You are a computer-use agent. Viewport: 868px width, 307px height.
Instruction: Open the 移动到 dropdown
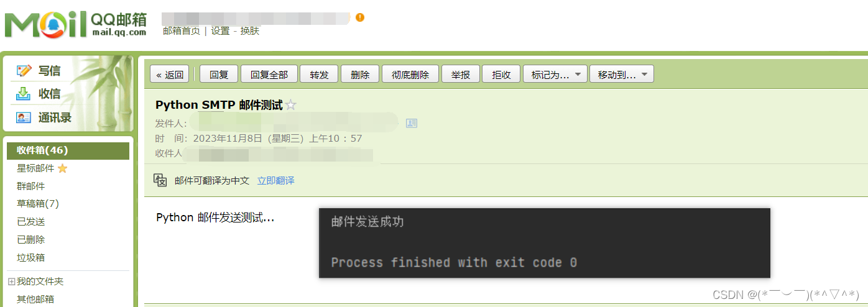click(x=622, y=75)
